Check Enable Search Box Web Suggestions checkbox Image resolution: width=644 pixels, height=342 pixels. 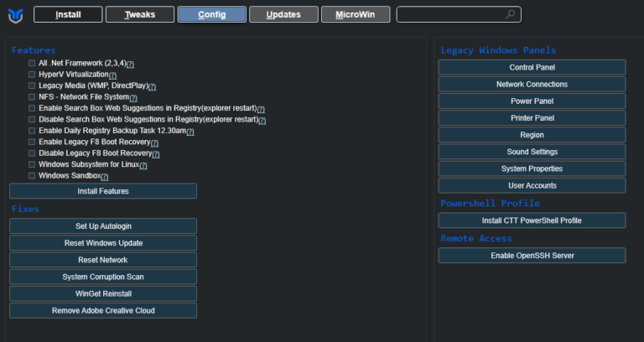click(x=32, y=108)
